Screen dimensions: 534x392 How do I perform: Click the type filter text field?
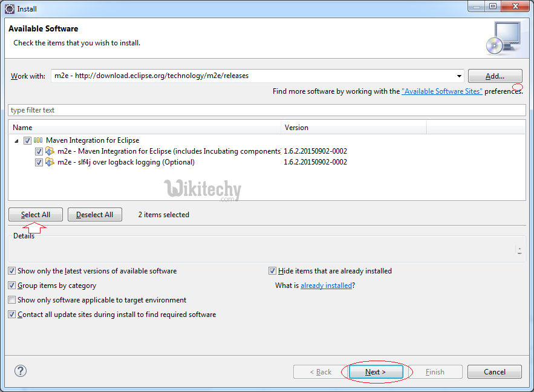point(266,110)
